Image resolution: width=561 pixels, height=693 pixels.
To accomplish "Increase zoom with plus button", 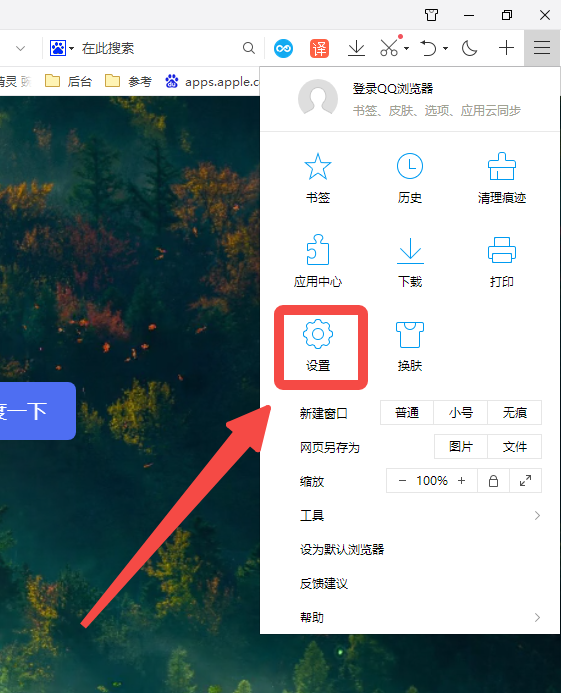I will 462,480.
